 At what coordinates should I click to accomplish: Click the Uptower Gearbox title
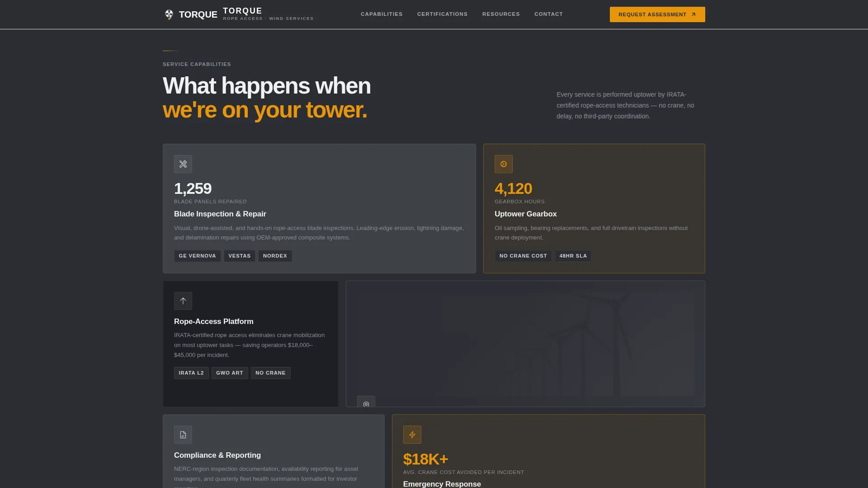tap(525, 214)
